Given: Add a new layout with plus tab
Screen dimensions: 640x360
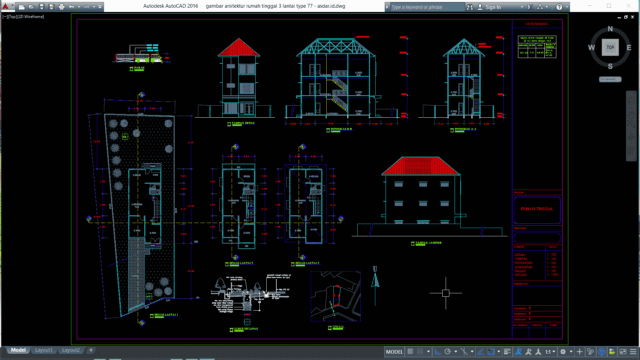Looking at the screenshot, I should pyautogui.click(x=91, y=350).
